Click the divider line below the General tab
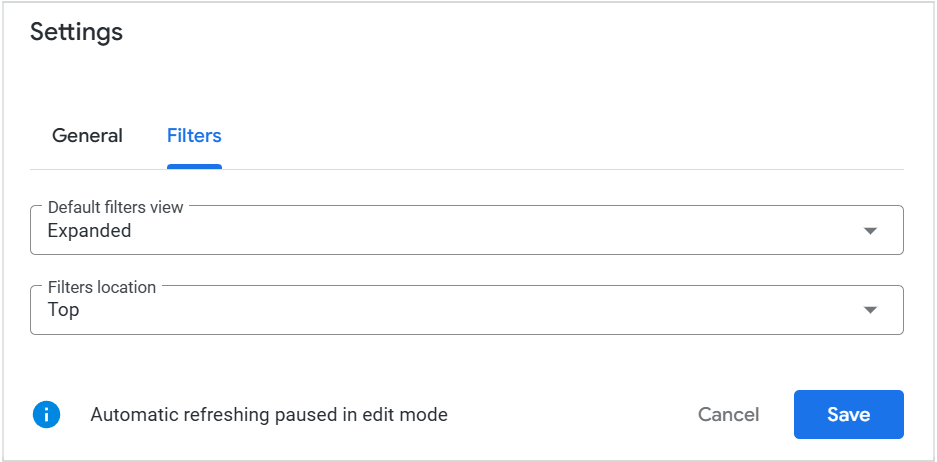The width and height of the screenshot is (937, 462). coord(87,169)
